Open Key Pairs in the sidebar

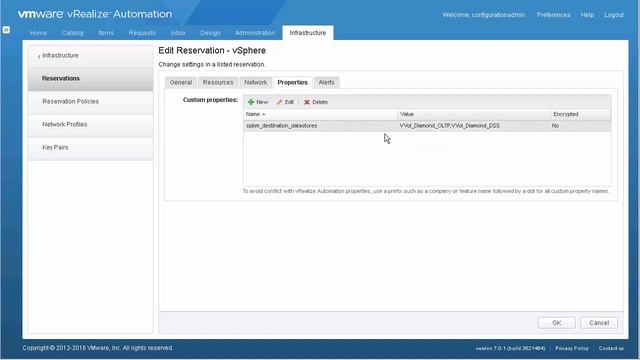pyautogui.click(x=91, y=147)
